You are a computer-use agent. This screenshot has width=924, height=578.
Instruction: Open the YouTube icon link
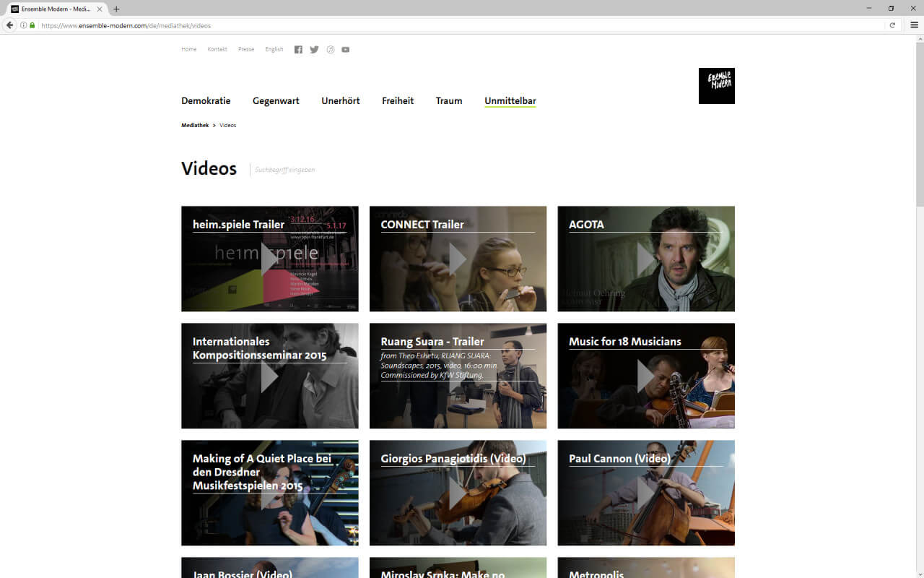346,50
